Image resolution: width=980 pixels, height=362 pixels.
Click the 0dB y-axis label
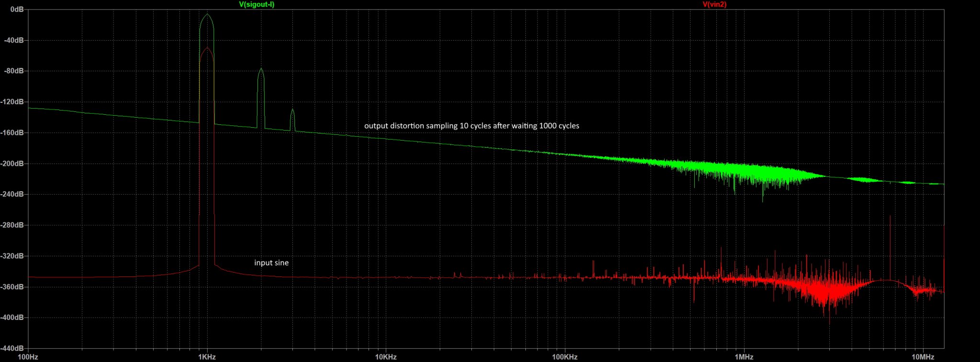(17, 10)
